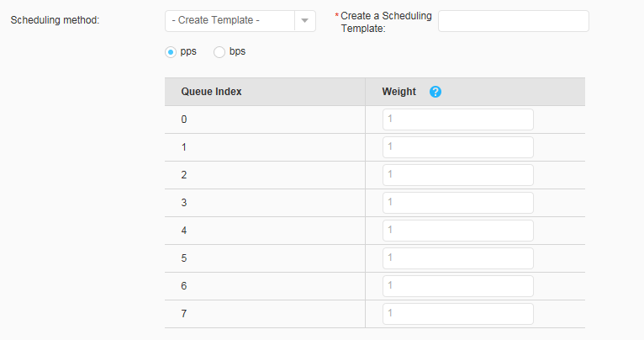Click the Weight field for queue 2
The height and width of the screenshot is (340, 644).
click(458, 175)
